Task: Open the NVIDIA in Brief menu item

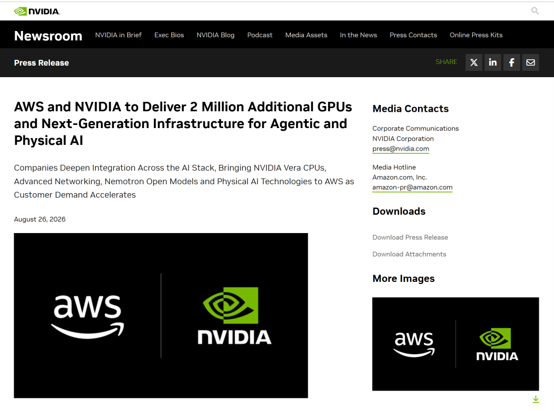Action: 118,35
